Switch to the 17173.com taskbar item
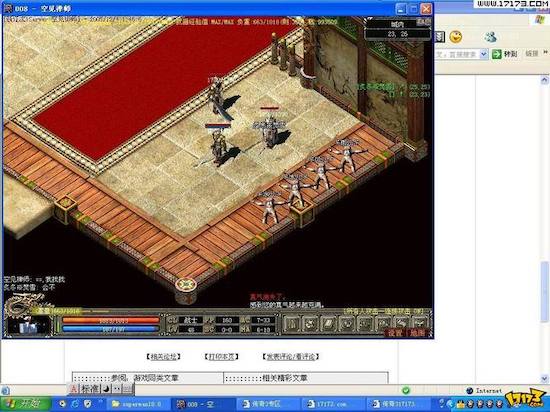Screen dimensions: 550x412 (x=333, y=404)
